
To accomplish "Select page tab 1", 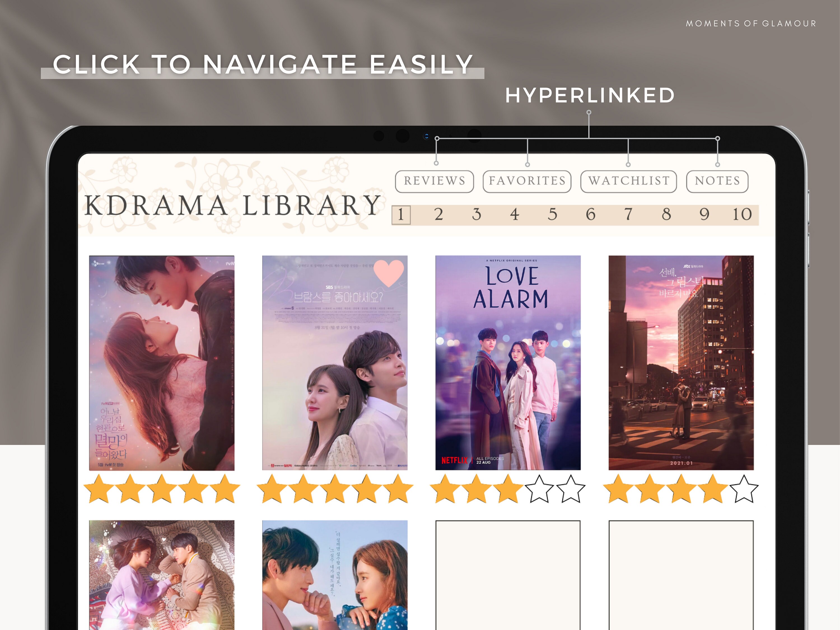I will click(401, 214).
